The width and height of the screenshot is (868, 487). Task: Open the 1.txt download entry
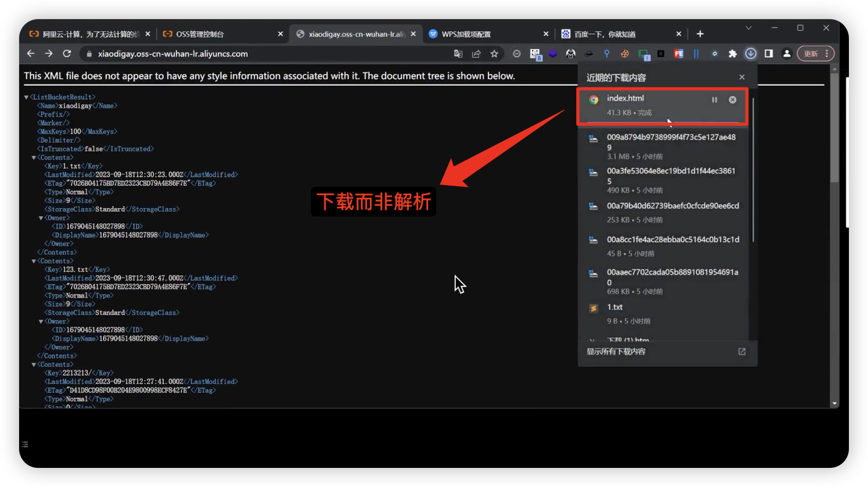coord(663,314)
